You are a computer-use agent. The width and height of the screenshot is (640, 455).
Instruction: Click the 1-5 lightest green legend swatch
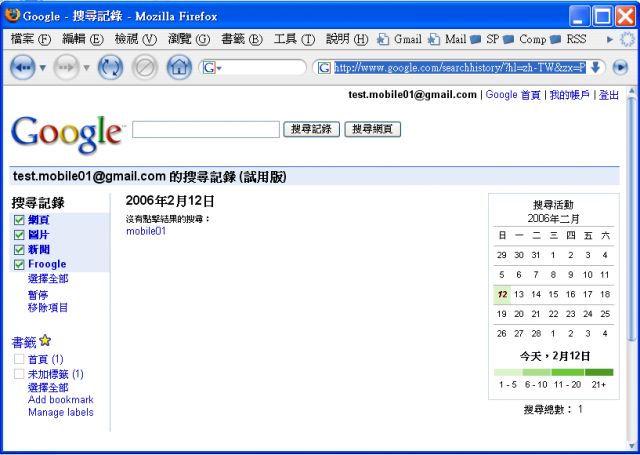pos(508,372)
